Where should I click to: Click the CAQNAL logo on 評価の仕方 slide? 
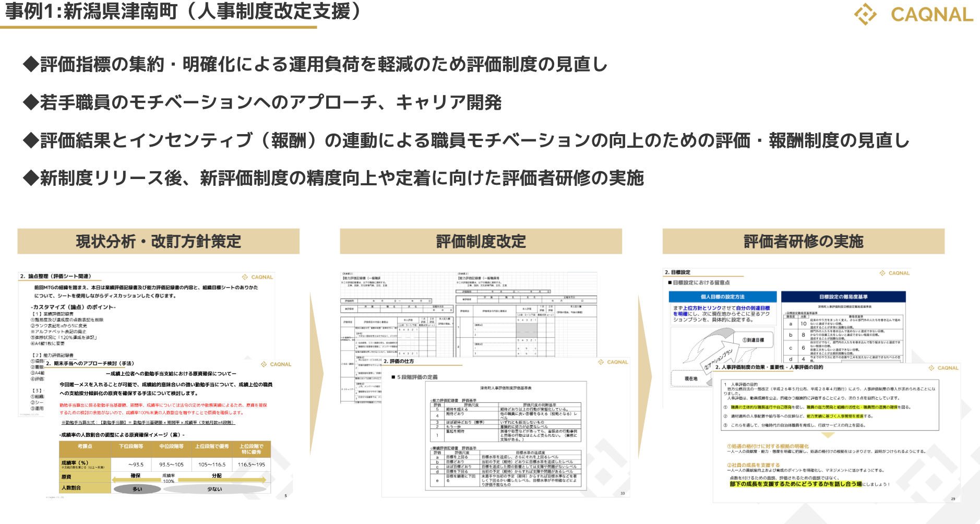point(613,362)
